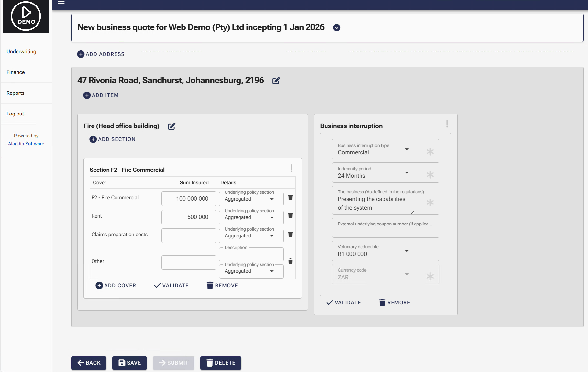
Task: Open the Indemnity period dropdown
Action: pyautogui.click(x=407, y=173)
